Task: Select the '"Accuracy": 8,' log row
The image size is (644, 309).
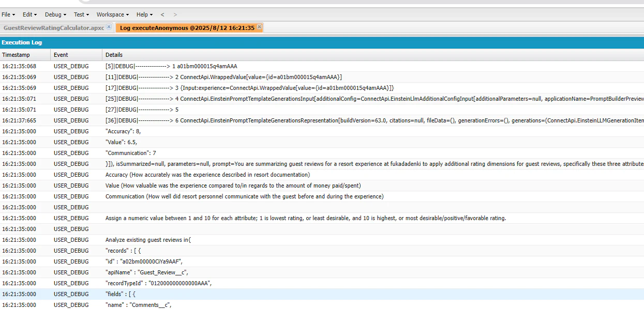Action: (322, 131)
